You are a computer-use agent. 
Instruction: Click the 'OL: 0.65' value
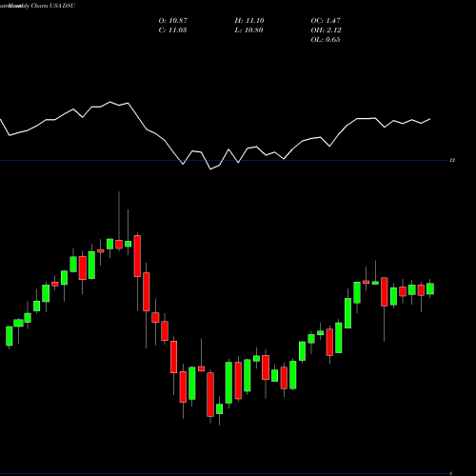pos(326,40)
